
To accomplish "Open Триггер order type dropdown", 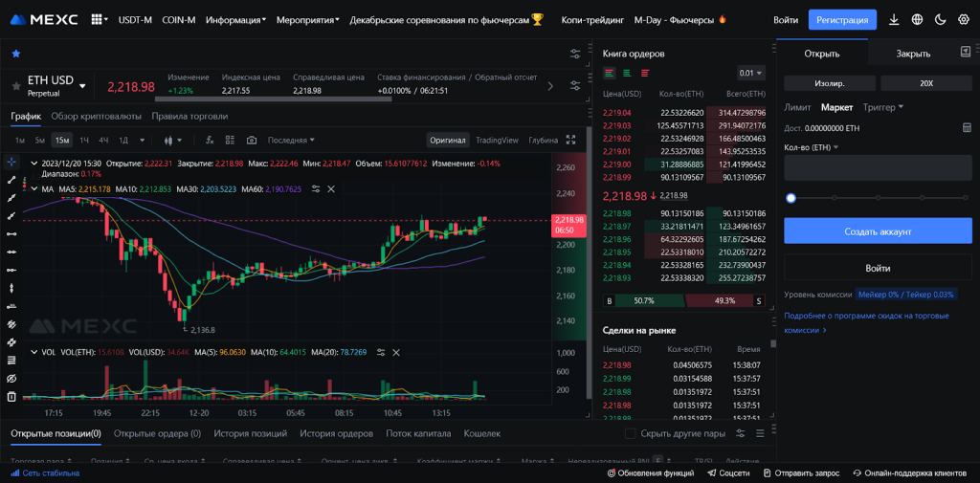I will (x=883, y=107).
